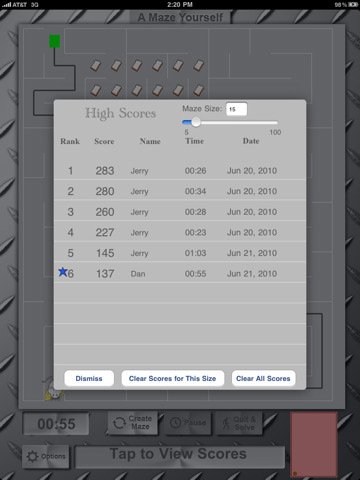
Task: Tap the Create Maze button
Action: pyautogui.click(x=133, y=423)
